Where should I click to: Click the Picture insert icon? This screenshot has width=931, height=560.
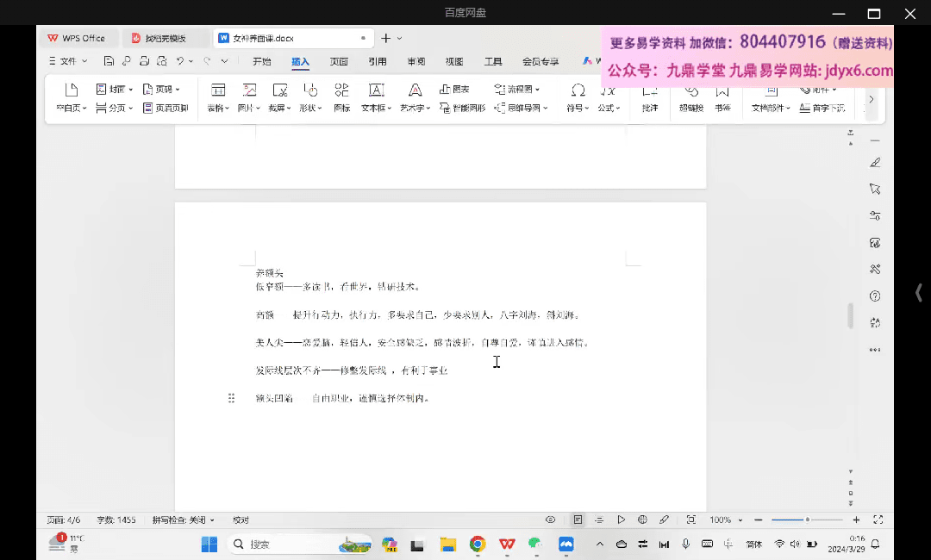[249, 90]
